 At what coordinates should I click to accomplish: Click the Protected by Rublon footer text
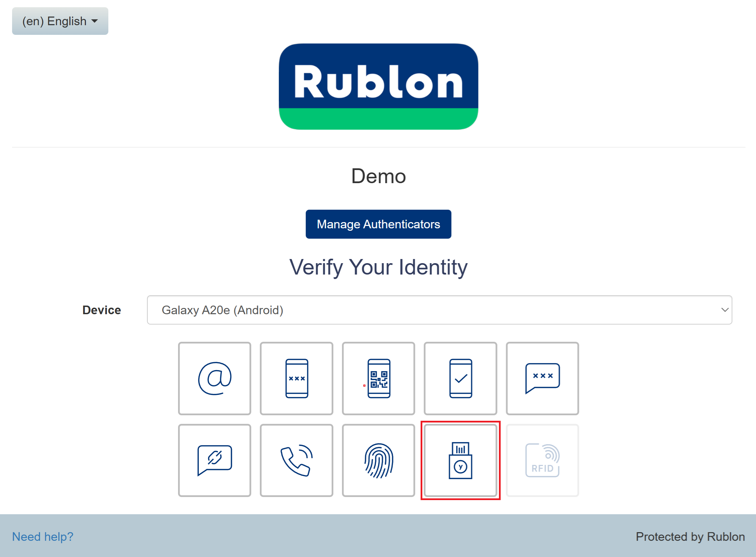[x=690, y=537]
